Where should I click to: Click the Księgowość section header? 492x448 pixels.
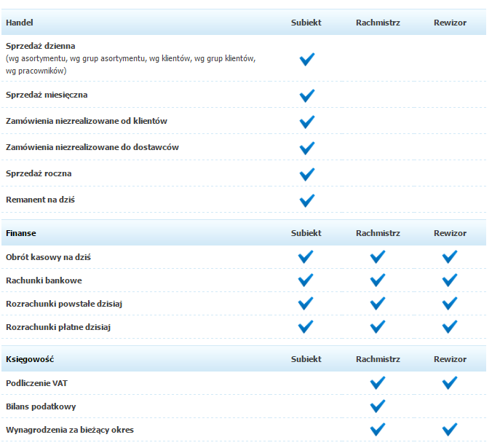coord(30,359)
